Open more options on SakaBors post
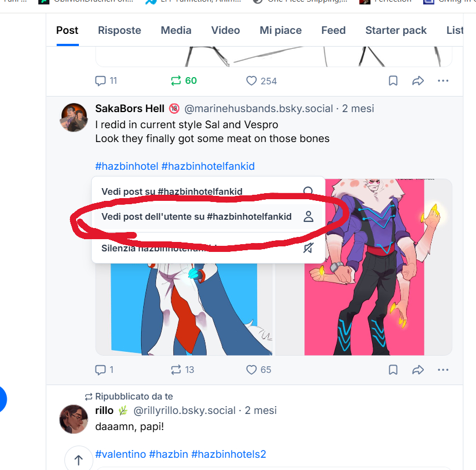The width and height of the screenshot is (476, 470). click(443, 370)
